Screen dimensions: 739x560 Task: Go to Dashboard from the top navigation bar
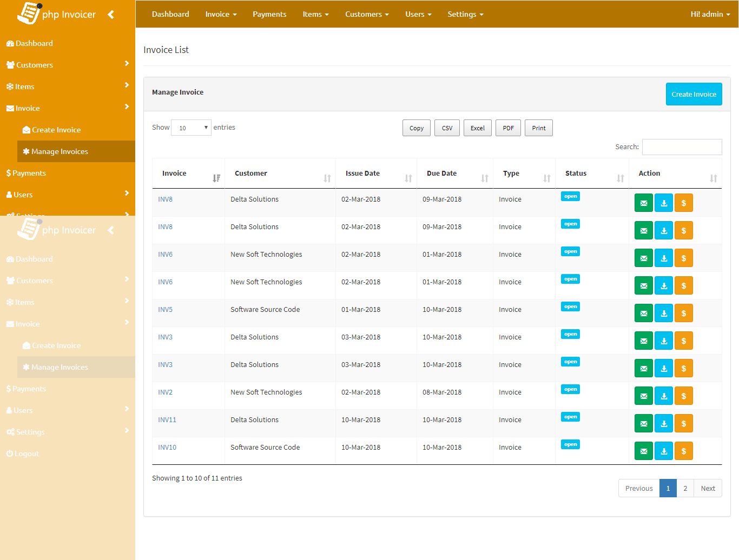(170, 14)
